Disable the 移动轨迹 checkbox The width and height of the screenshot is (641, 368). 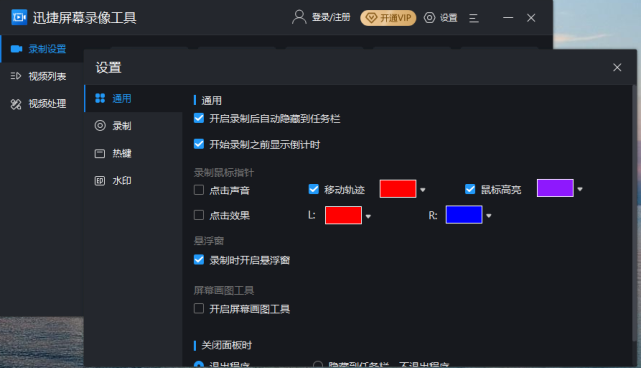(314, 189)
